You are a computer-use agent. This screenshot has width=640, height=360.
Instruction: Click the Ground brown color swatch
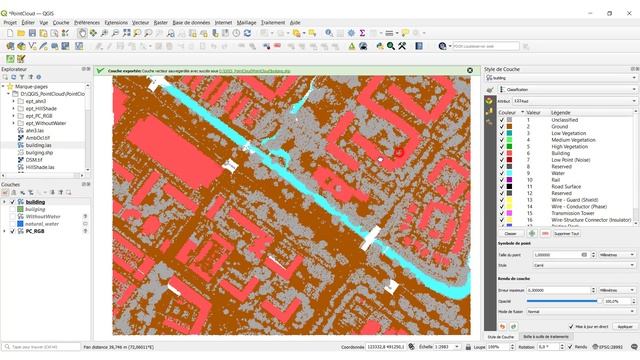click(509, 127)
